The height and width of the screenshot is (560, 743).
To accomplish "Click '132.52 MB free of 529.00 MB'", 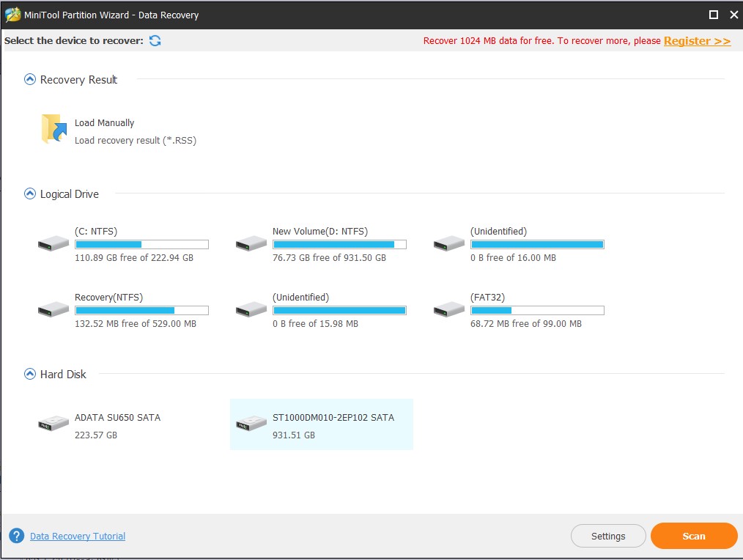I will [x=136, y=323].
